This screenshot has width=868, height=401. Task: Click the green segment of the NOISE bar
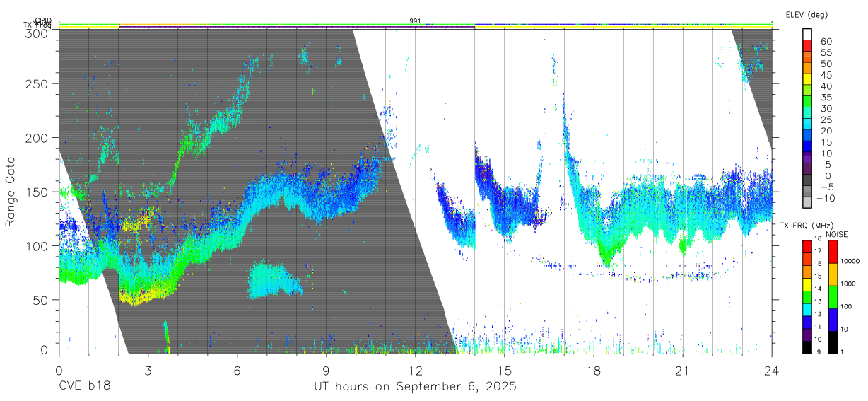(x=833, y=297)
